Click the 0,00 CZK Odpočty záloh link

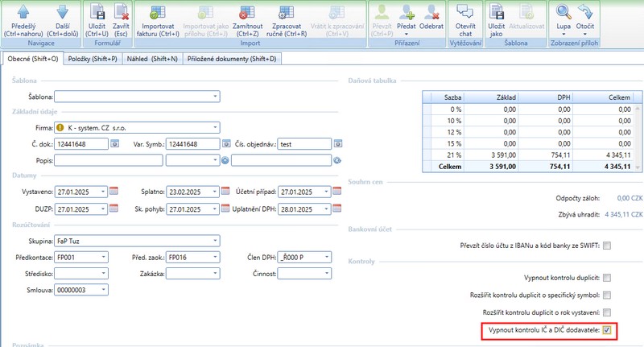(629, 197)
